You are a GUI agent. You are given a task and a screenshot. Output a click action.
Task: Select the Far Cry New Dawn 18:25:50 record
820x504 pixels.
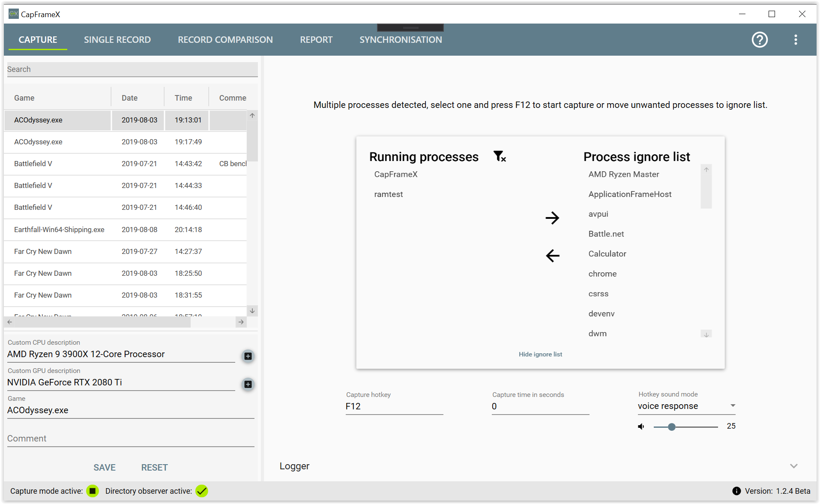click(126, 274)
